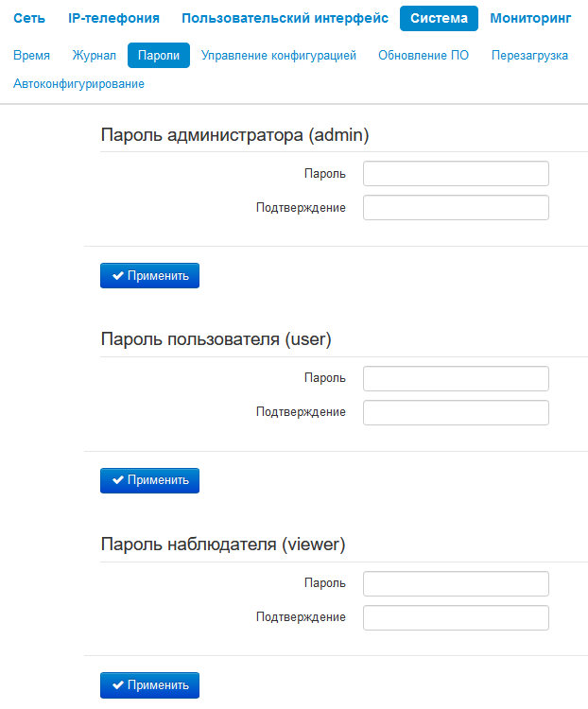Apply the administrator password with Применить
588x709 pixels.
point(150,276)
